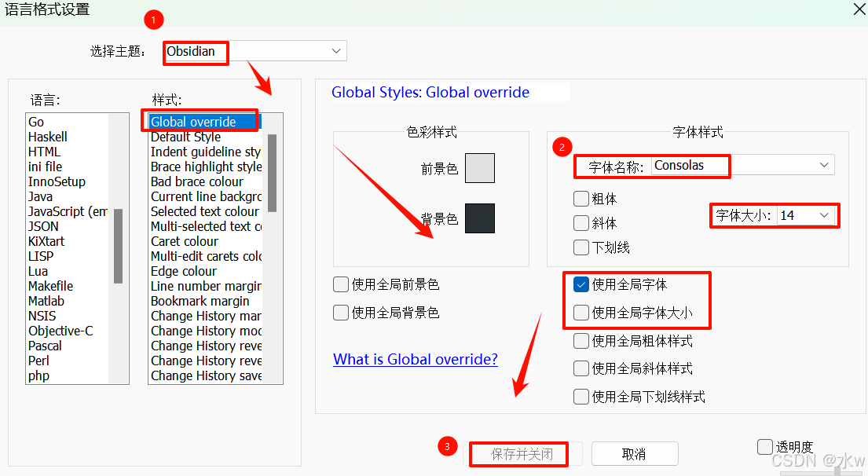868x476 pixels.
Task: Click the 取消 cancel button
Action: click(x=635, y=454)
